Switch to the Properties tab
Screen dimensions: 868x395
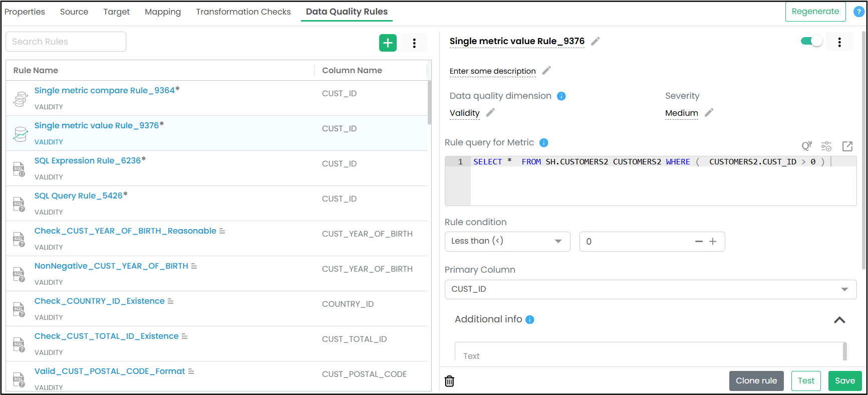[25, 12]
